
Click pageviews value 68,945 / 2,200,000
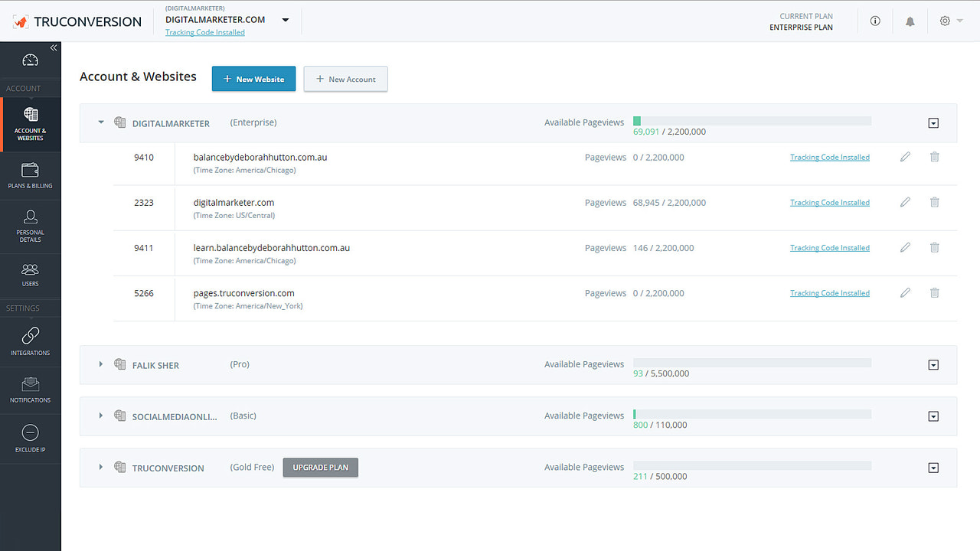tap(669, 203)
